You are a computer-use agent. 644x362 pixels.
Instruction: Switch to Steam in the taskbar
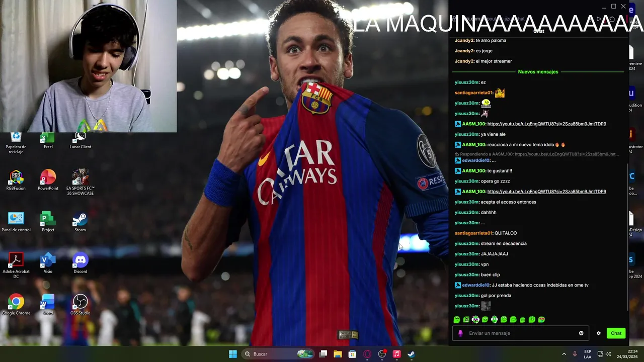411,354
